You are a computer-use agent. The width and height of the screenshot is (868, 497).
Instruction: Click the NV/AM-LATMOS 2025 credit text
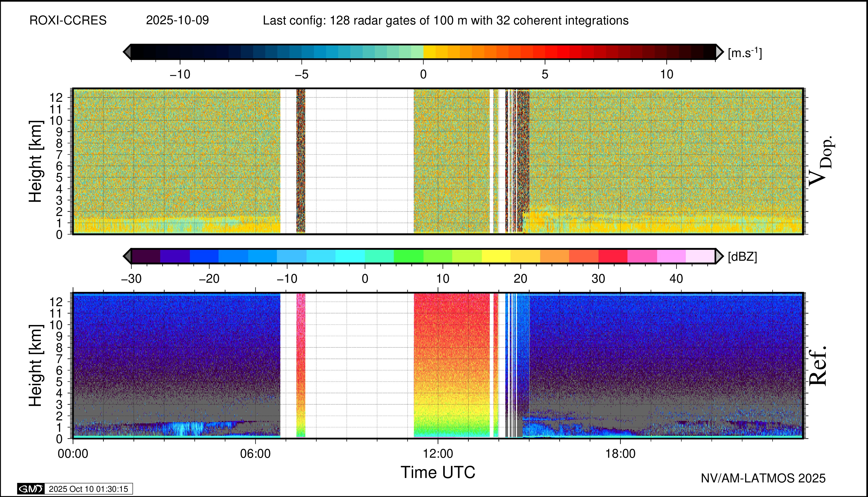tap(763, 478)
